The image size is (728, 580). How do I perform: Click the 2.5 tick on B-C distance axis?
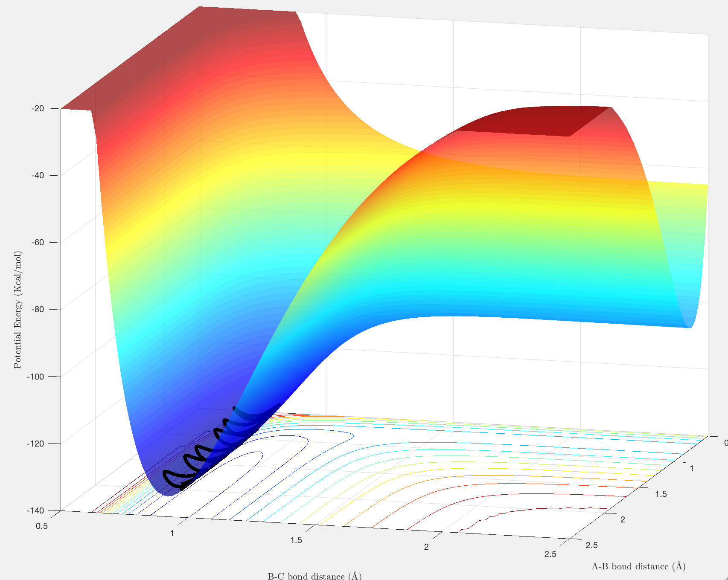tap(550, 554)
